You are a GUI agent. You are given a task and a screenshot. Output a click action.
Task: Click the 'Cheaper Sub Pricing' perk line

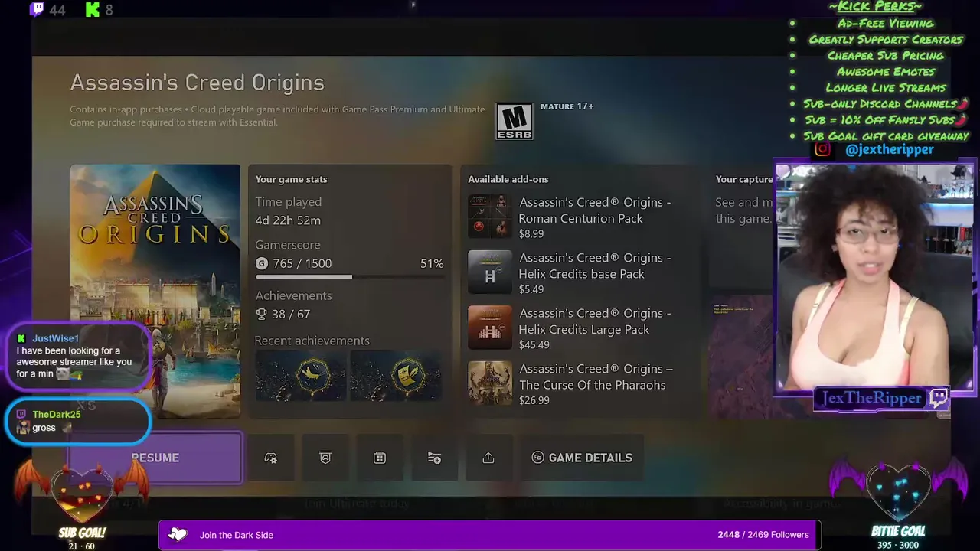[x=886, y=55]
